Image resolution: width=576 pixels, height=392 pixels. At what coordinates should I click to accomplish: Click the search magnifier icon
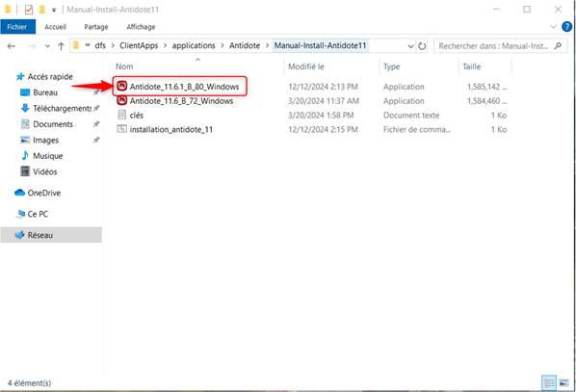(558, 46)
